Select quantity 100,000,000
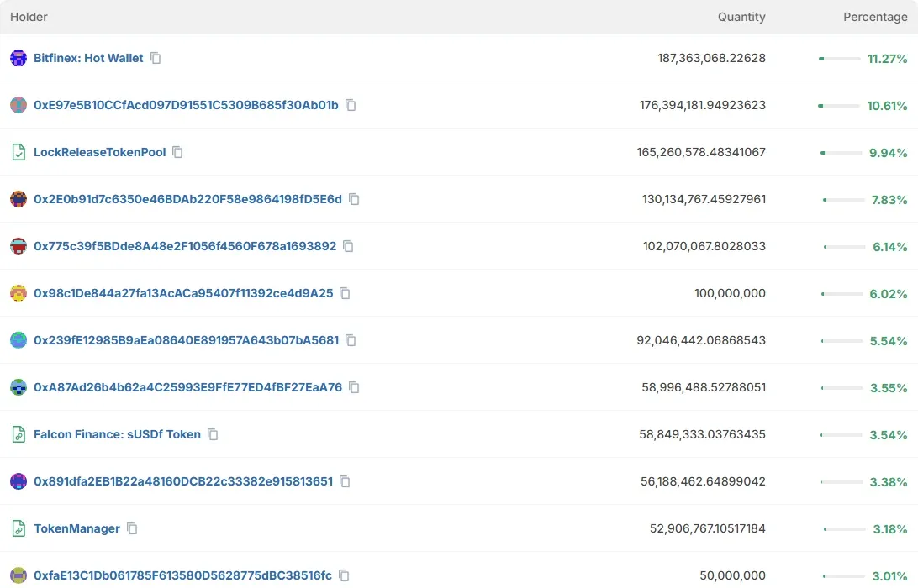918x588 pixels. (x=730, y=293)
